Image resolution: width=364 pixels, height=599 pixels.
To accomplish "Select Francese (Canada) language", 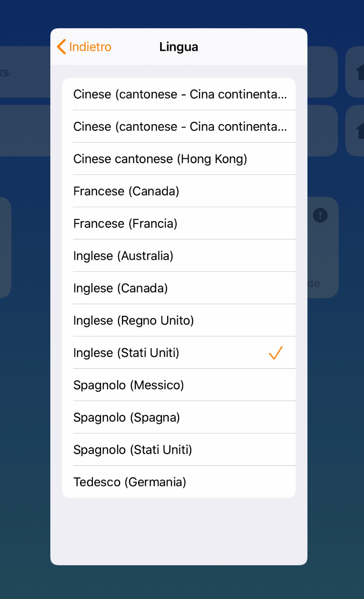I will [x=126, y=191].
